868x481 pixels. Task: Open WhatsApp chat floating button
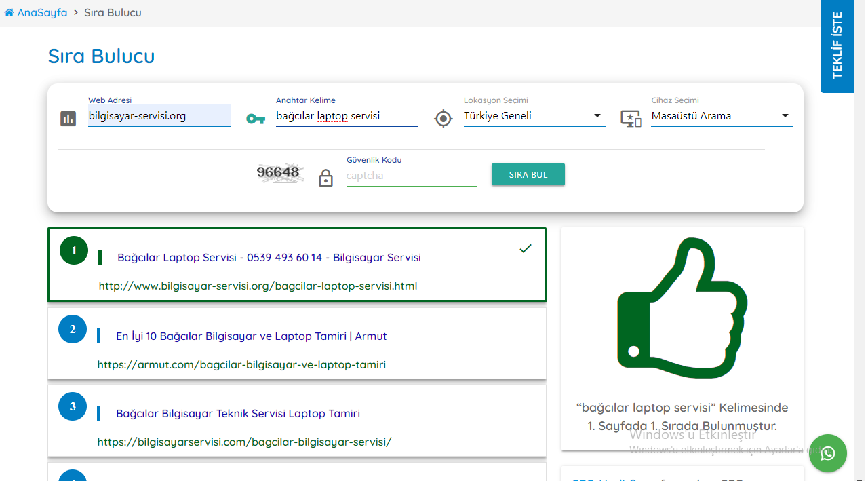(x=828, y=453)
